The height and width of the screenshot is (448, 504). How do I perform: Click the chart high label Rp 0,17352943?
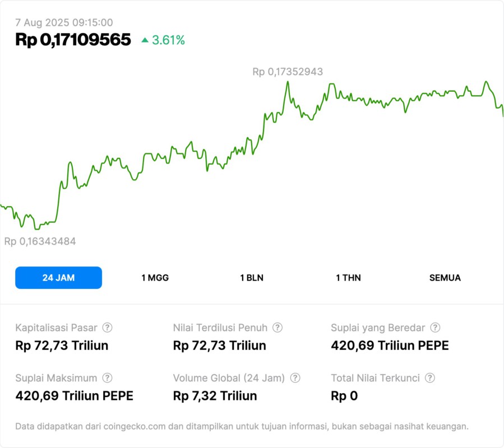[288, 72]
